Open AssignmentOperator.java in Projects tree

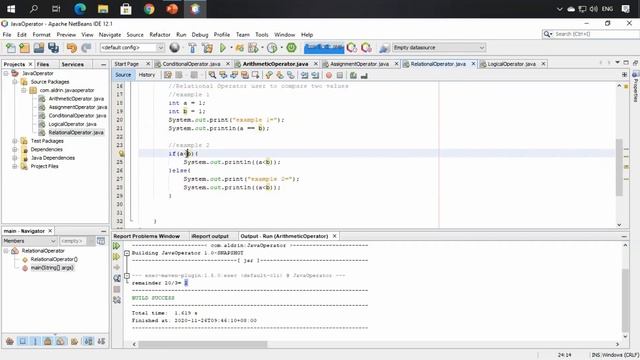(78, 107)
